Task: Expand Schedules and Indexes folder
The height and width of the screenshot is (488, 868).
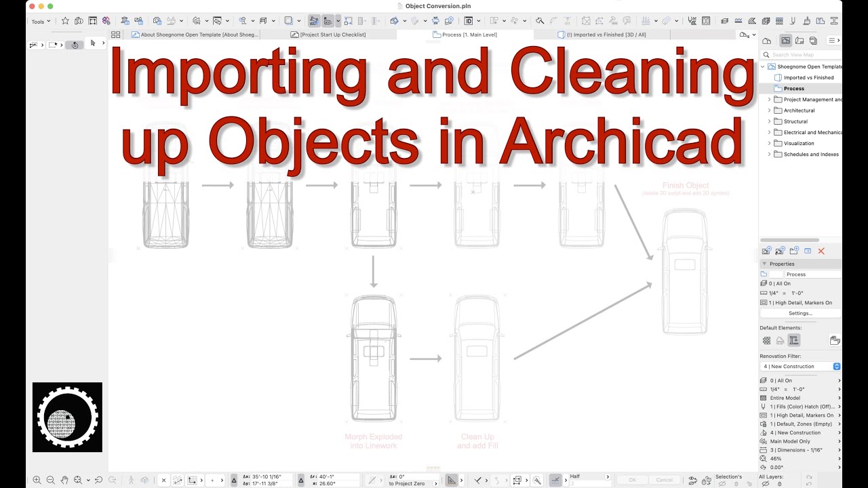Action: pyautogui.click(x=770, y=154)
